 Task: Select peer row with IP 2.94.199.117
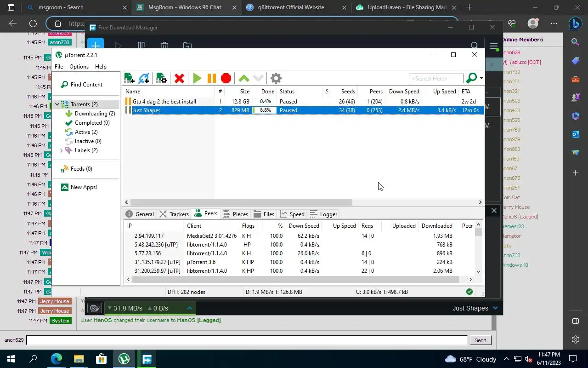(x=299, y=236)
